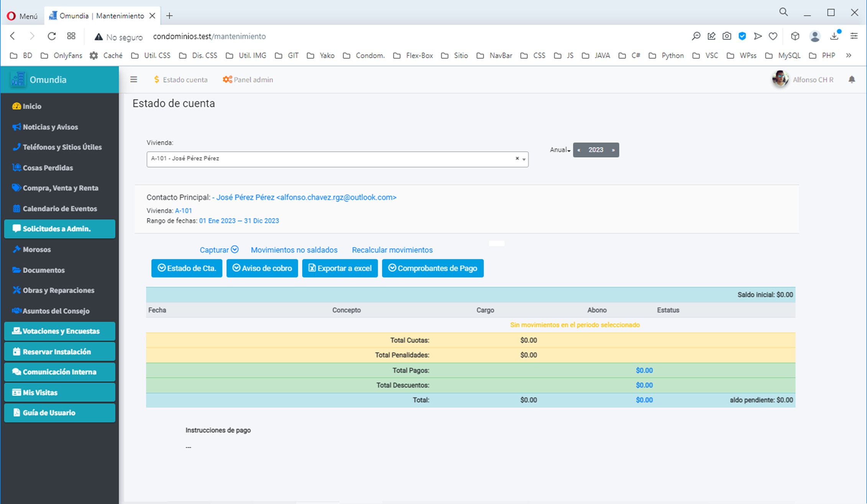This screenshot has height=504, width=867.
Task: Open Opera downloads icon
Action: (x=834, y=36)
